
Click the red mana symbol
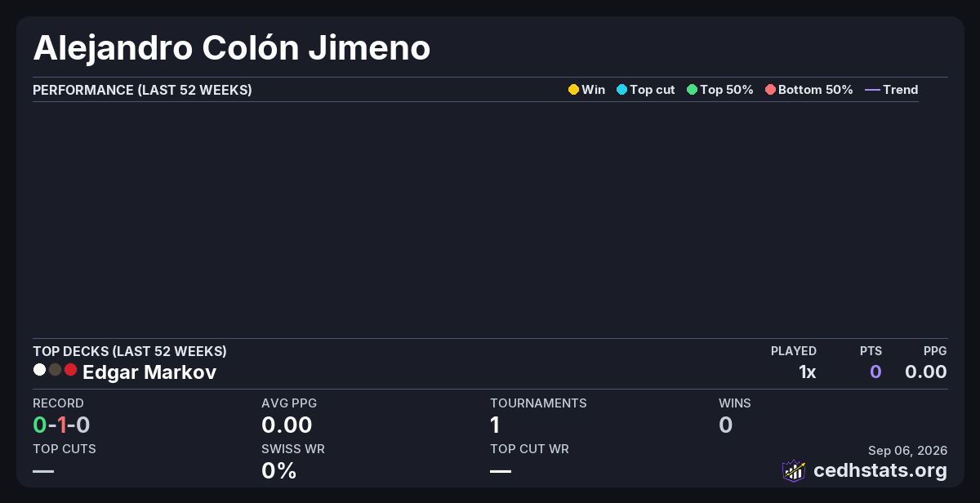click(x=70, y=370)
